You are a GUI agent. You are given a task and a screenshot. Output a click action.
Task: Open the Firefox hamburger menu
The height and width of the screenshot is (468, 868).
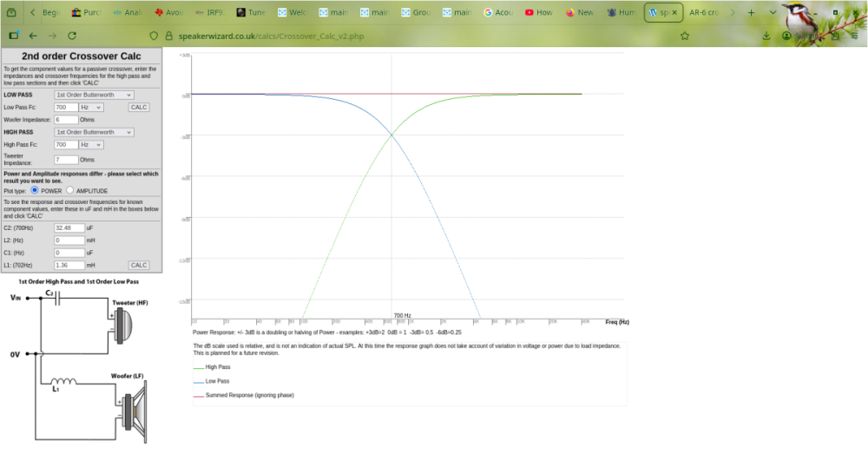(x=855, y=36)
